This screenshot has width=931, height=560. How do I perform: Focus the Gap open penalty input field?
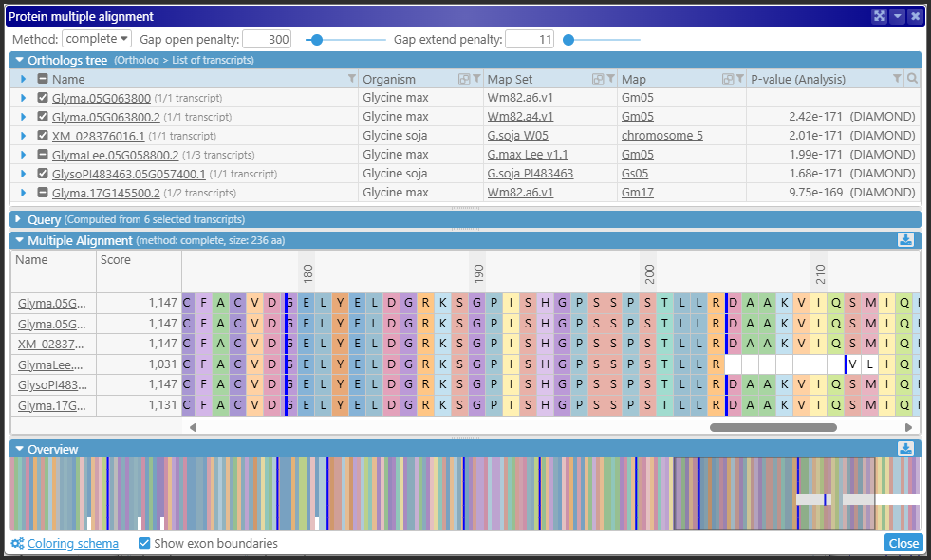267,39
